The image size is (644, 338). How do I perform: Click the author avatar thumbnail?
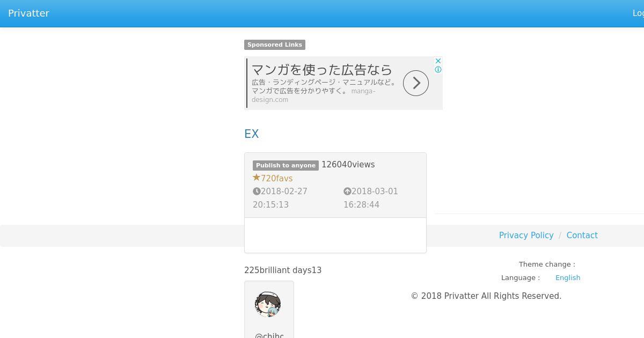(268, 304)
